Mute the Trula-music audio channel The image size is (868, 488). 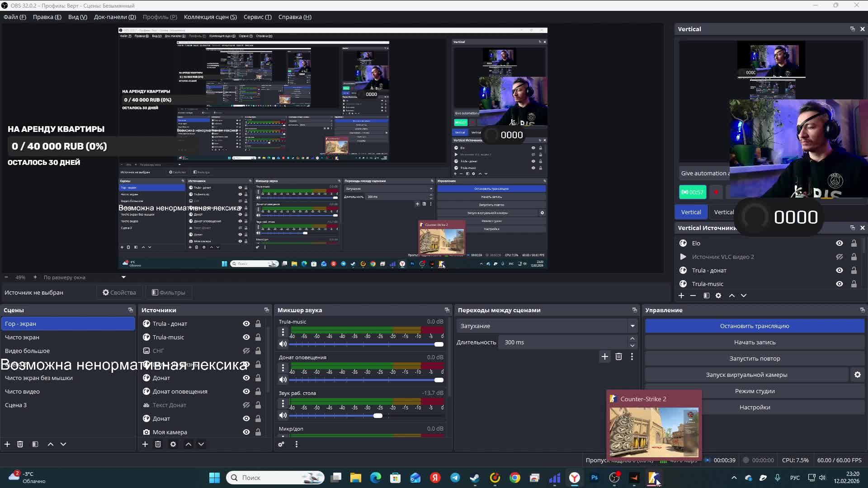tap(283, 344)
